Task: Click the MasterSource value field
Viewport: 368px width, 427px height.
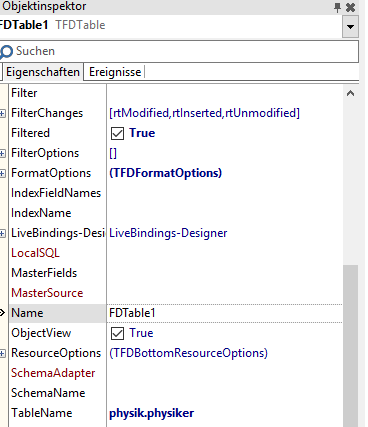Action: pos(225,293)
